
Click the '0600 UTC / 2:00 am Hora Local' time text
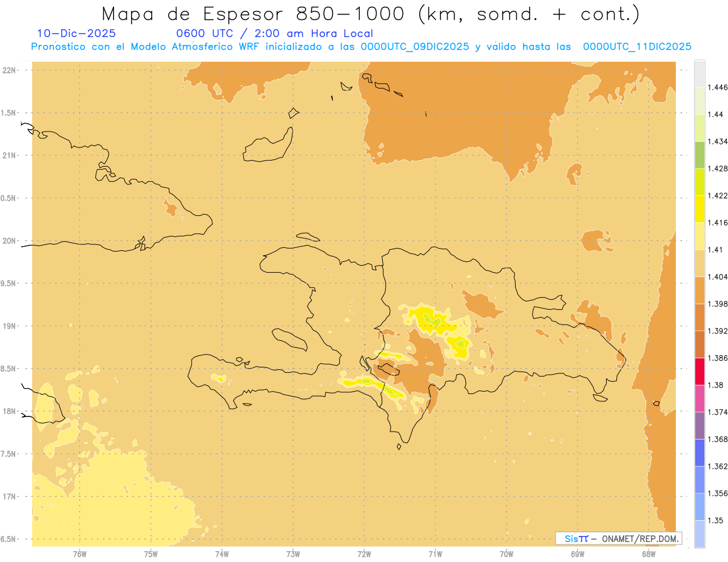274,34
